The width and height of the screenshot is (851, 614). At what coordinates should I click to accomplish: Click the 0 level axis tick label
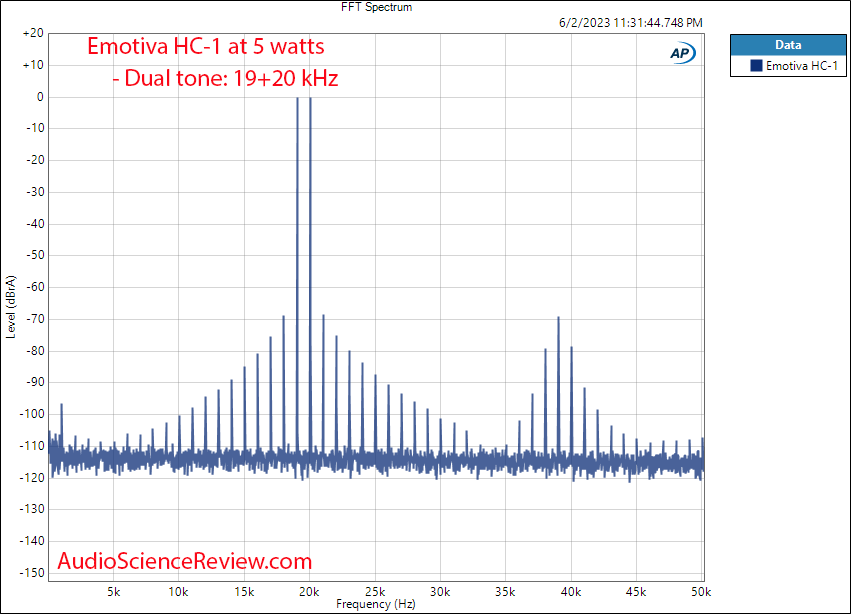[40, 97]
